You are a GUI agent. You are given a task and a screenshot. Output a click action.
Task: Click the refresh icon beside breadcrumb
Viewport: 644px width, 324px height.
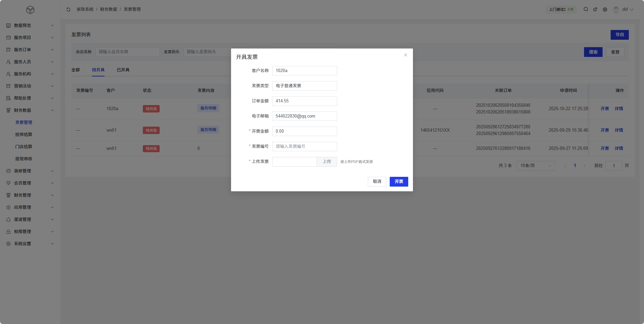tap(68, 9)
